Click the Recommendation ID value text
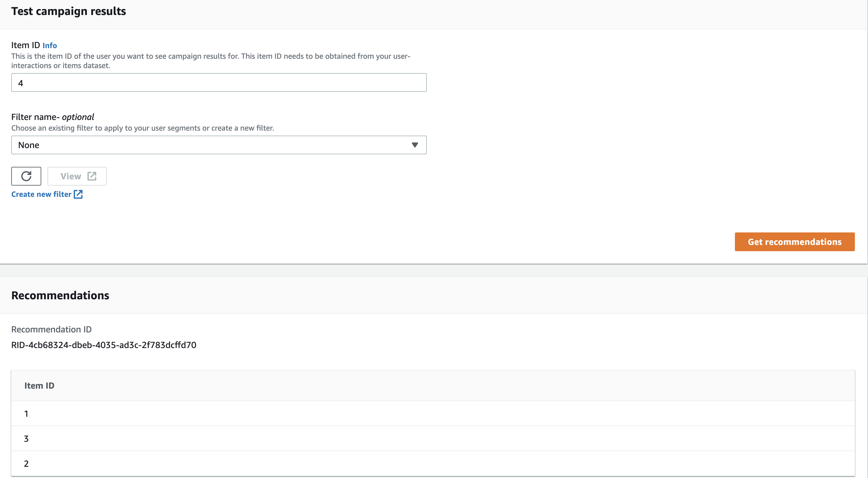Screen dimensions: 868x478 103,345
